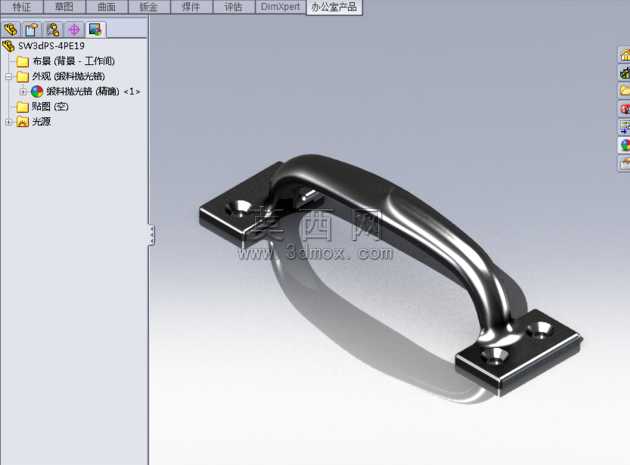This screenshot has width=630, height=465.
Task: Open the View Palette task pane icon
Action: pyautogui.click(x=624, y=127)
